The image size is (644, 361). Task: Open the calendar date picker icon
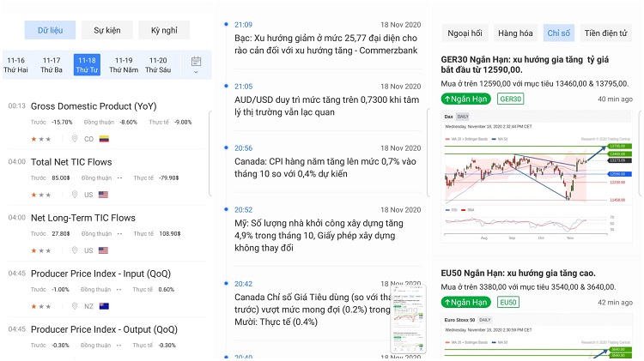[x=196, y=62]
